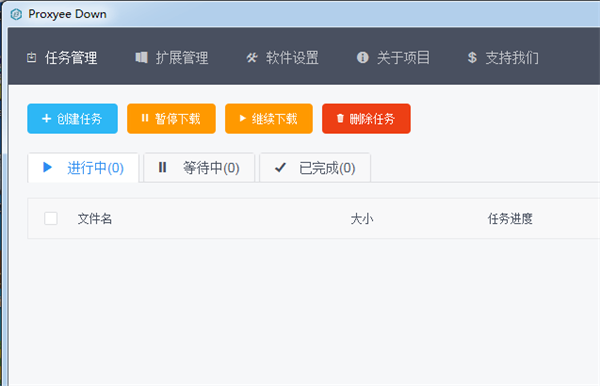This screenshot has width=600, height=386.
Task: Click the 暂停下载 pause download button
Action: (x=171, y=119)
